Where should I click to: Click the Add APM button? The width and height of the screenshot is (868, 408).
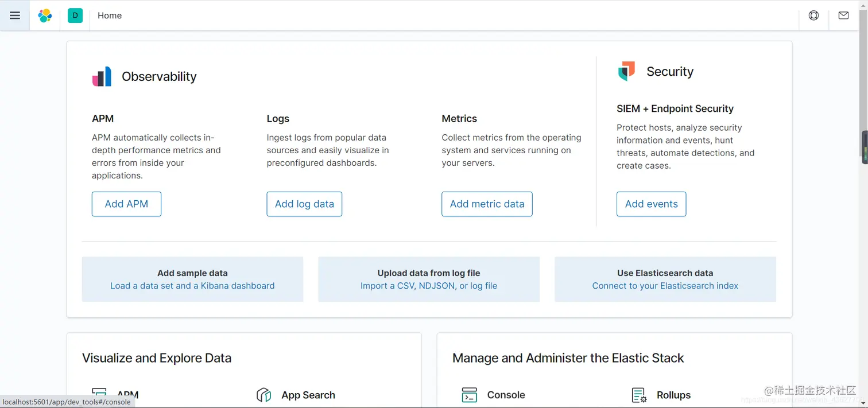126,204
